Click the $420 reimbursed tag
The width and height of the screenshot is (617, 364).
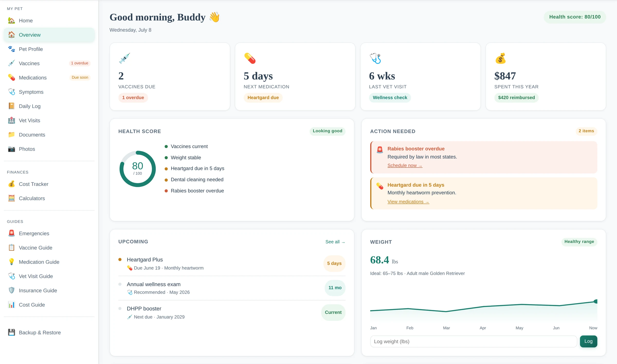click(x=516, y=98)
